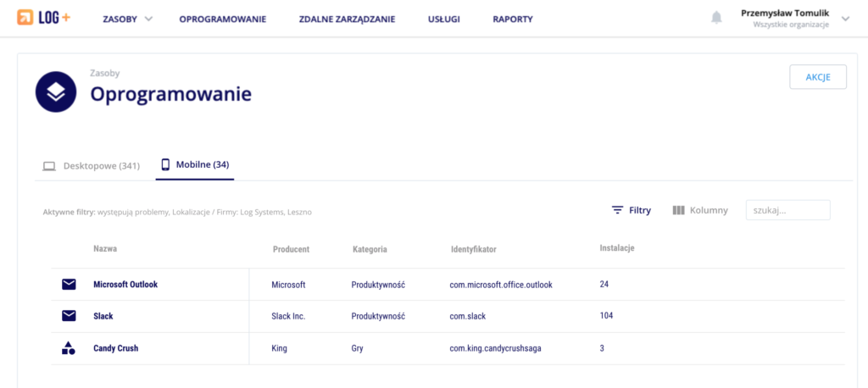Focus the szukaj... search field

click(x=787, y=210)
